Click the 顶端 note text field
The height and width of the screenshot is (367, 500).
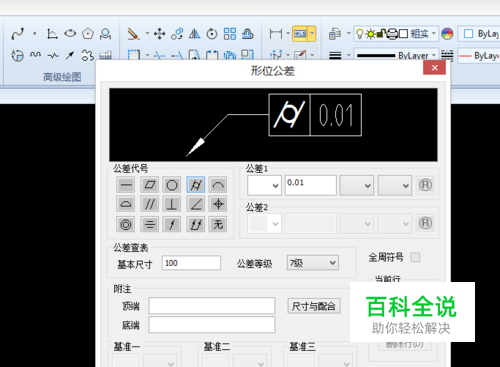[x=212, y=306]
